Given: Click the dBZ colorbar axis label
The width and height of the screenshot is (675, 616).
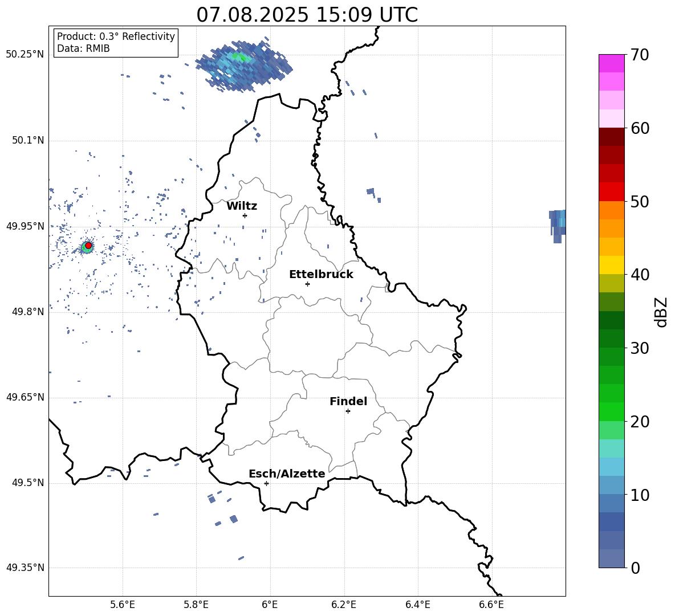Looking at the screenshot, I should coord(662,312).
